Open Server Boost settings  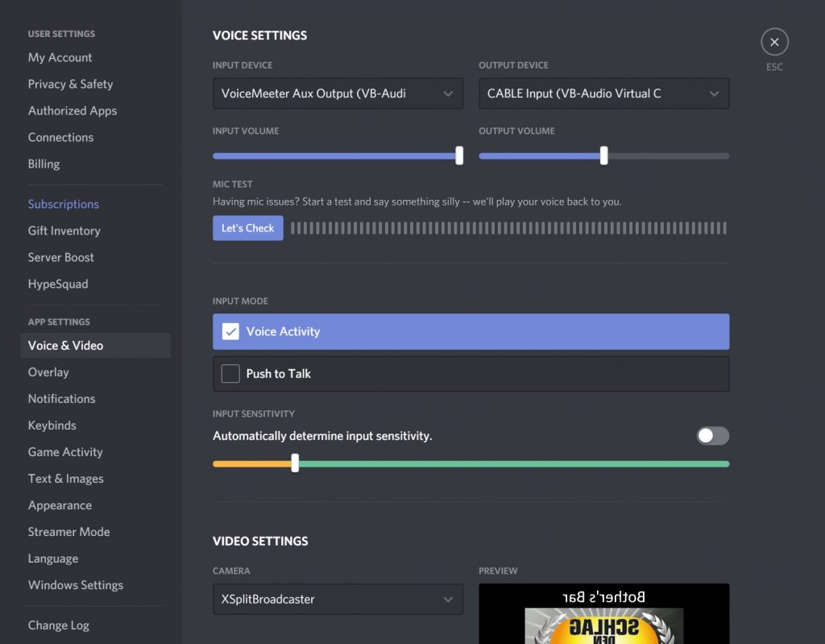pyautogui.click(x=61, y=257)
